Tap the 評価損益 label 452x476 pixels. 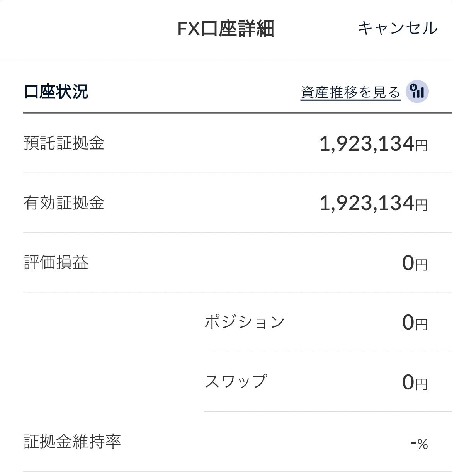coord(56,262)
